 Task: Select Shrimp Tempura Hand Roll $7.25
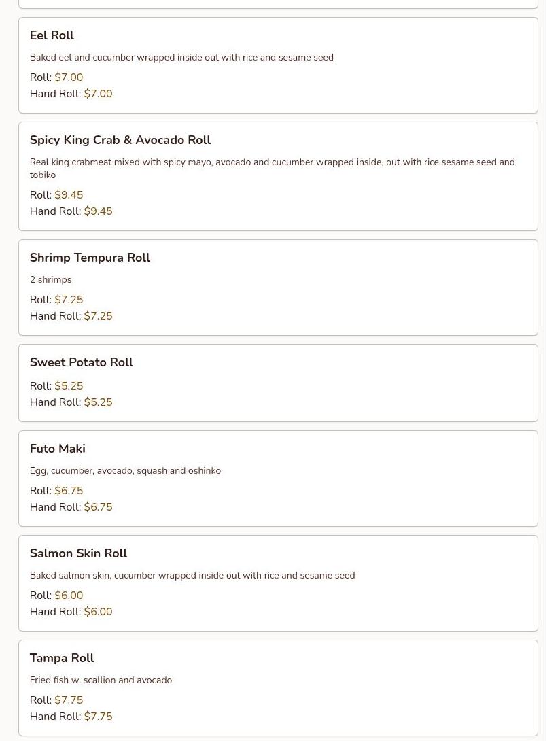[x=71, y=315]
